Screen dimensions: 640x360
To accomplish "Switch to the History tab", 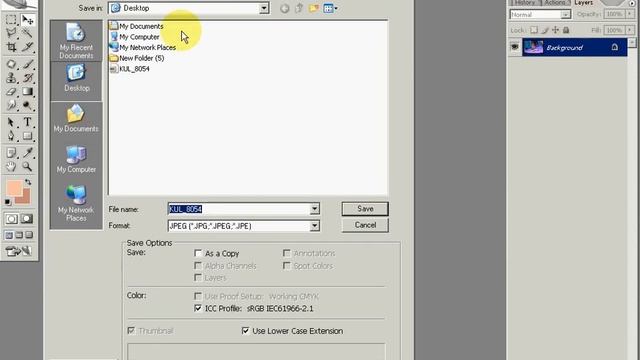I will (x=524, y=2).
